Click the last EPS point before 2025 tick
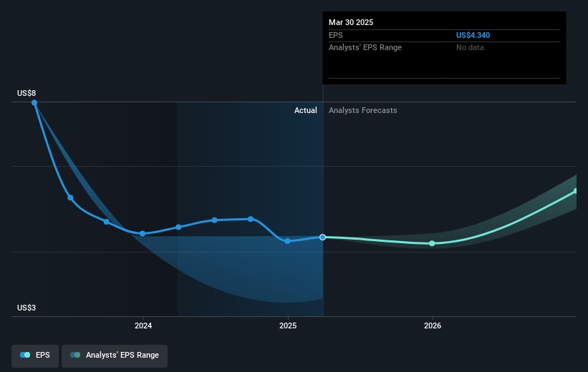This screenshot has height=372, width=588. 251,219
